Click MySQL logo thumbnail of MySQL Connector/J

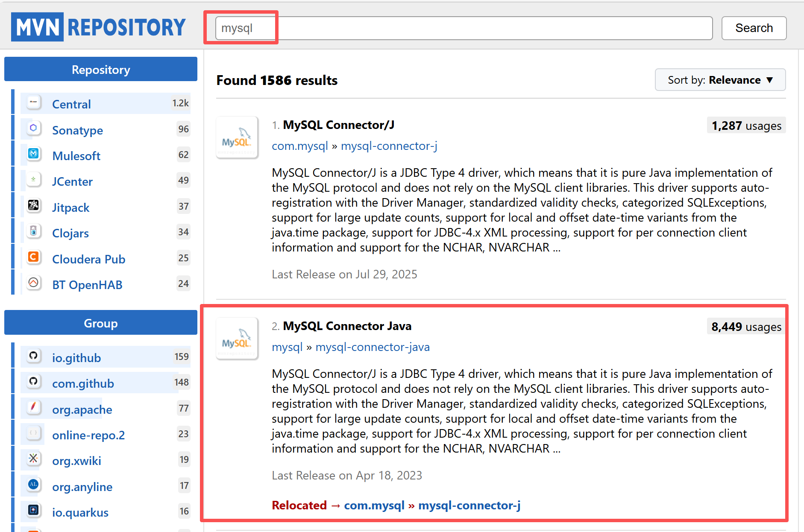point(237,137)
